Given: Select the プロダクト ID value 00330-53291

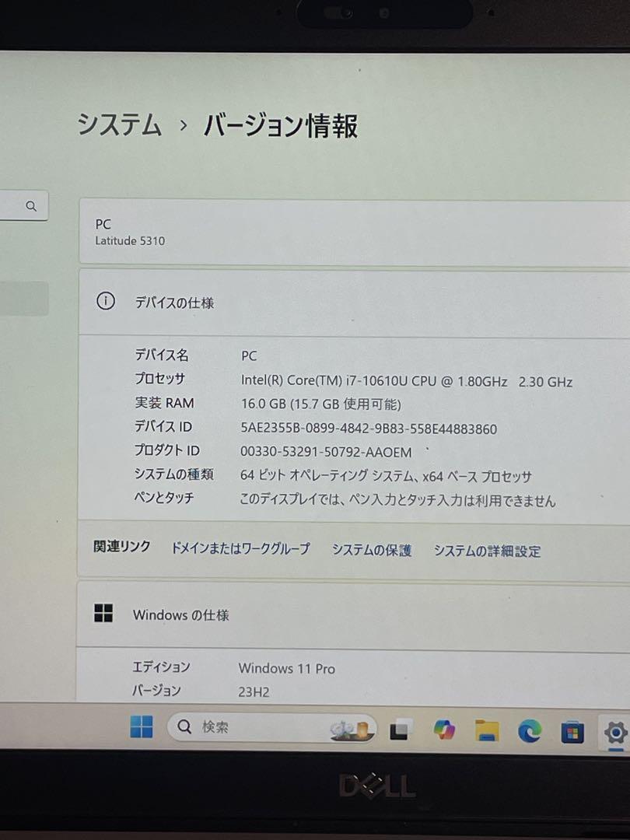Looking at the screenshot, I should [326, 452].
